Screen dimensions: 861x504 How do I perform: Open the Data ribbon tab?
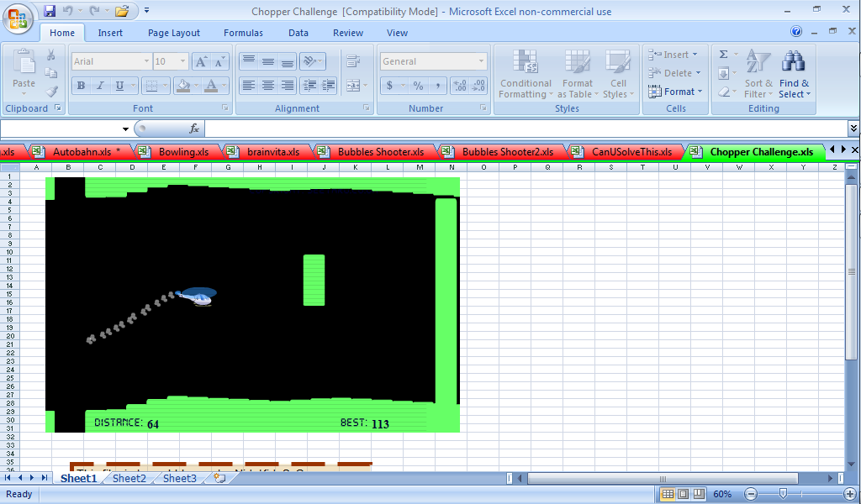coord(298,33)
